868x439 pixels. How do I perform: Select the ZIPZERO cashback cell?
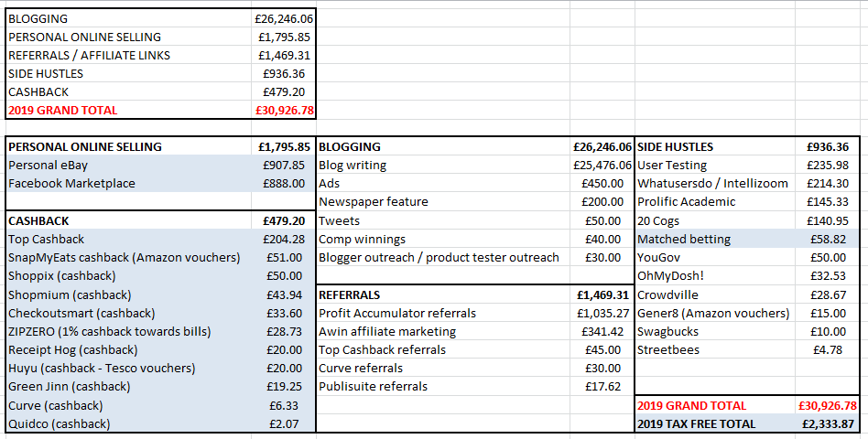(128, 331)
